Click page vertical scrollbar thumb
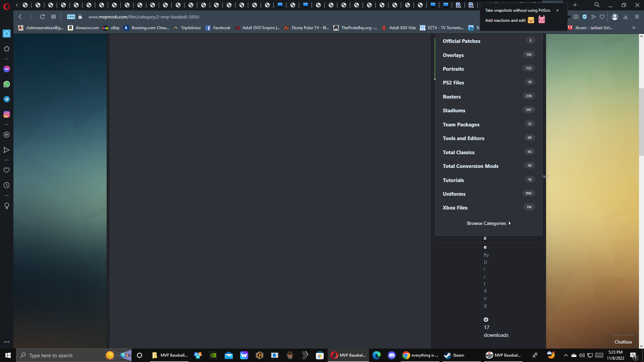 coord(641,122)
